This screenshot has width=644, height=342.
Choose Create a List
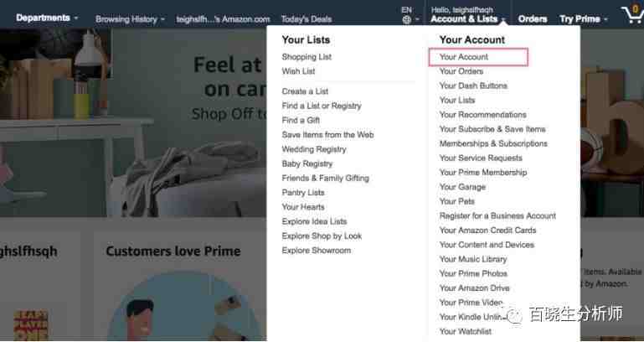(305, 91)
